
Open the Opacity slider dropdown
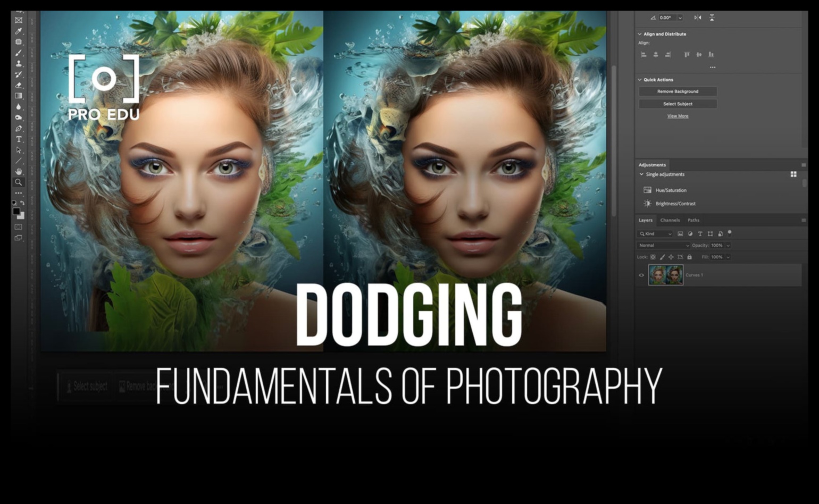tap(728, 246)
